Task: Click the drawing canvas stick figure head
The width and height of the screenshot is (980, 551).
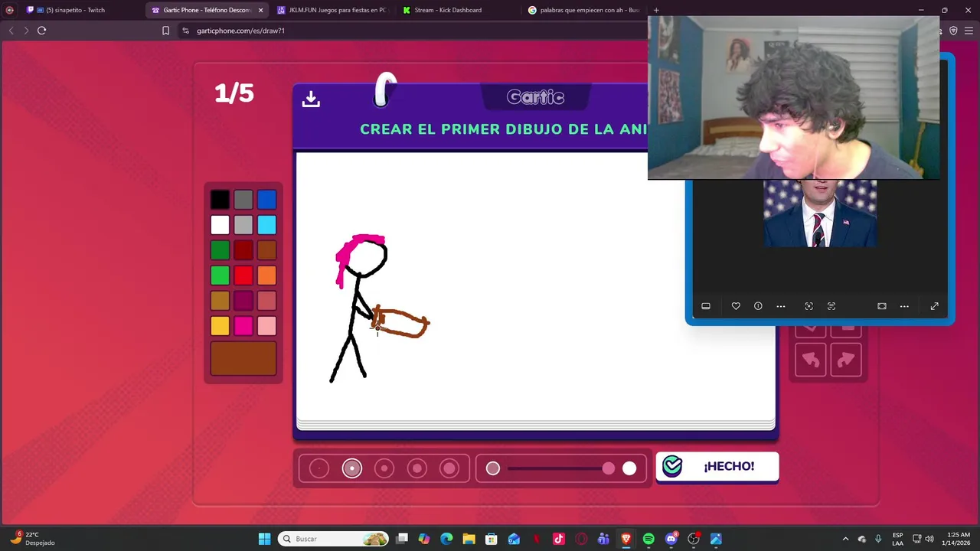Action: tap(364, 258)
